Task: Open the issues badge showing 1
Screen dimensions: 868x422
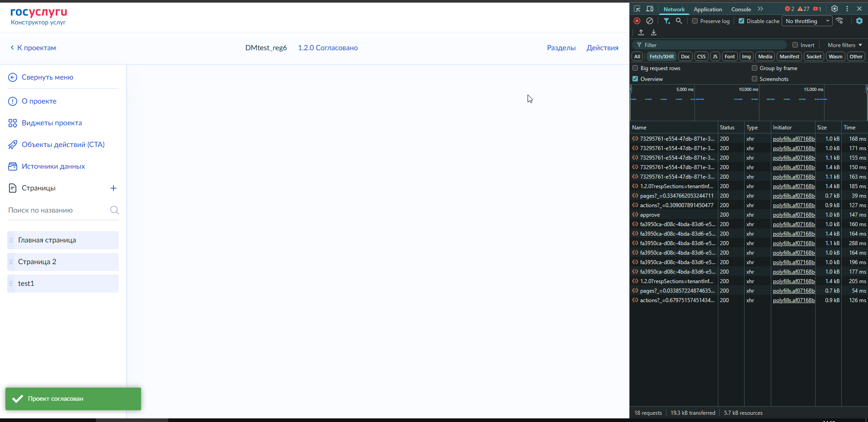Action: (817, 9)
